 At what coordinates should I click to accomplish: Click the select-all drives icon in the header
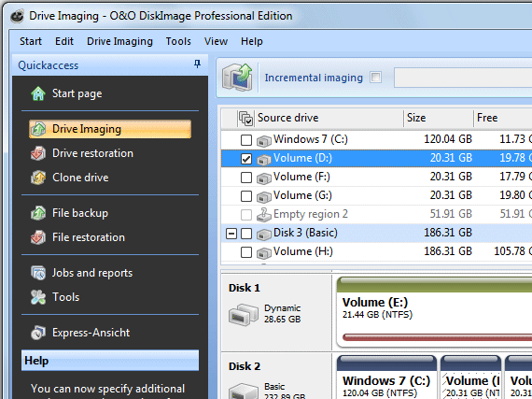pyautogui.click(x=245, y=118)
